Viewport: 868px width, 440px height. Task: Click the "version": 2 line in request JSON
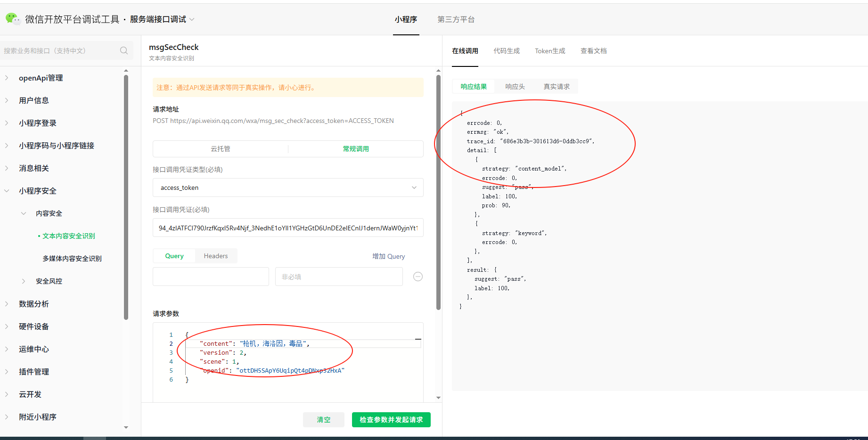click(x=223, y=352)
